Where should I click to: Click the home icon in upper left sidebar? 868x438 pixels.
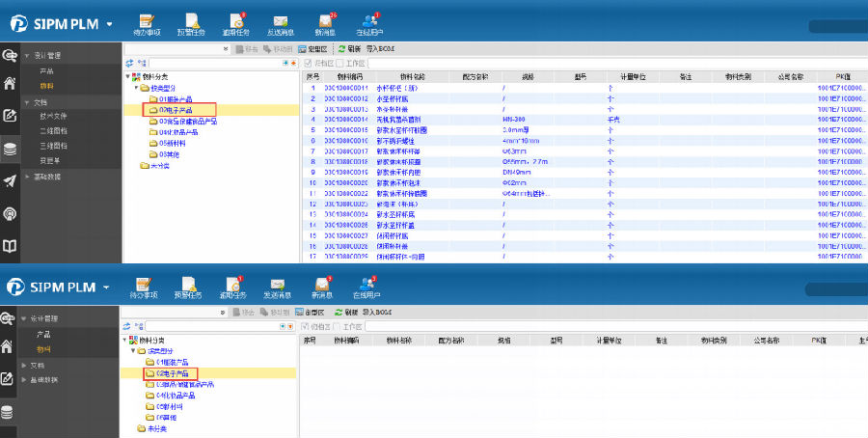point(10,83)
